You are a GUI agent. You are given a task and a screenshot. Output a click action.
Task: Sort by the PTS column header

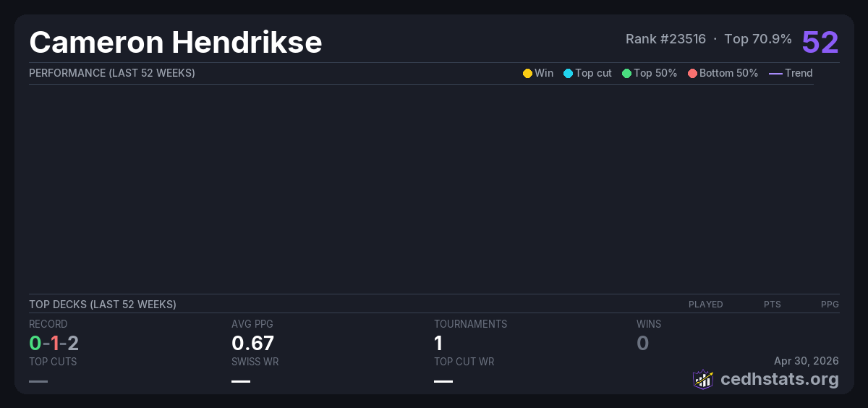(772, 305)
